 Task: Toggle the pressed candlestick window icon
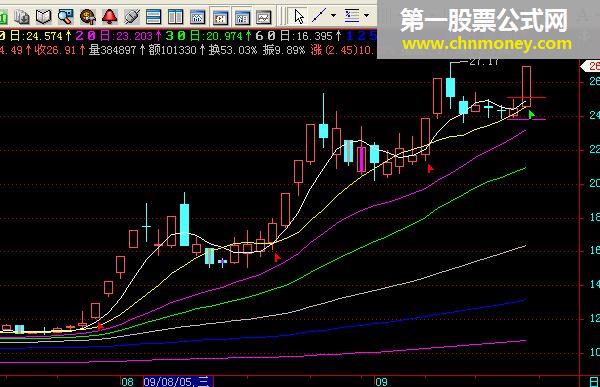(220, 17)
